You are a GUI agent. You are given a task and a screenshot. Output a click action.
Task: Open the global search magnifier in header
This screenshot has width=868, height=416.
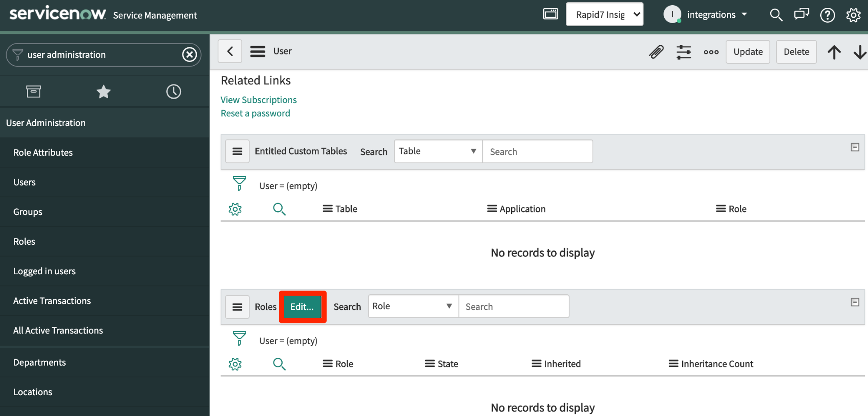click(776, 15)
